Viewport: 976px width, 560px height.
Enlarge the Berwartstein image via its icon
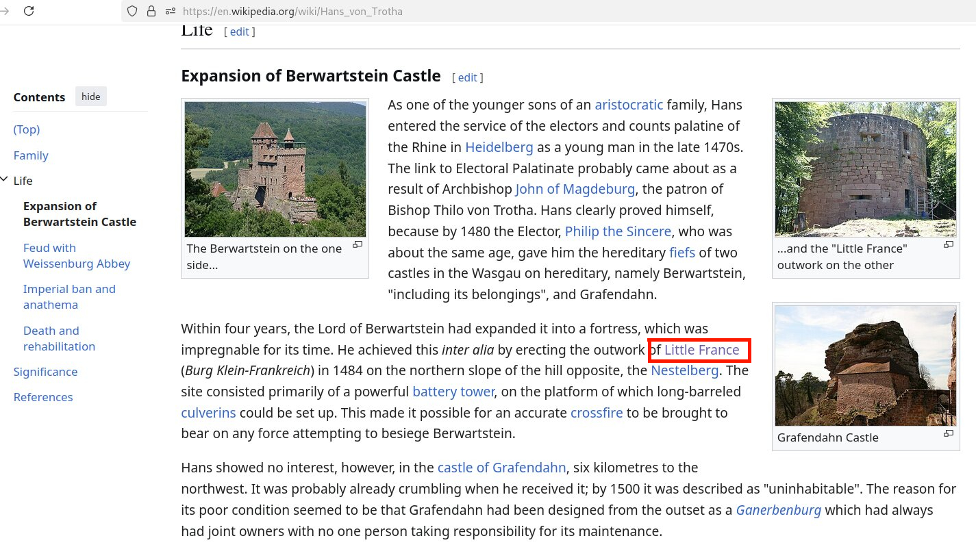coord(357,245)
